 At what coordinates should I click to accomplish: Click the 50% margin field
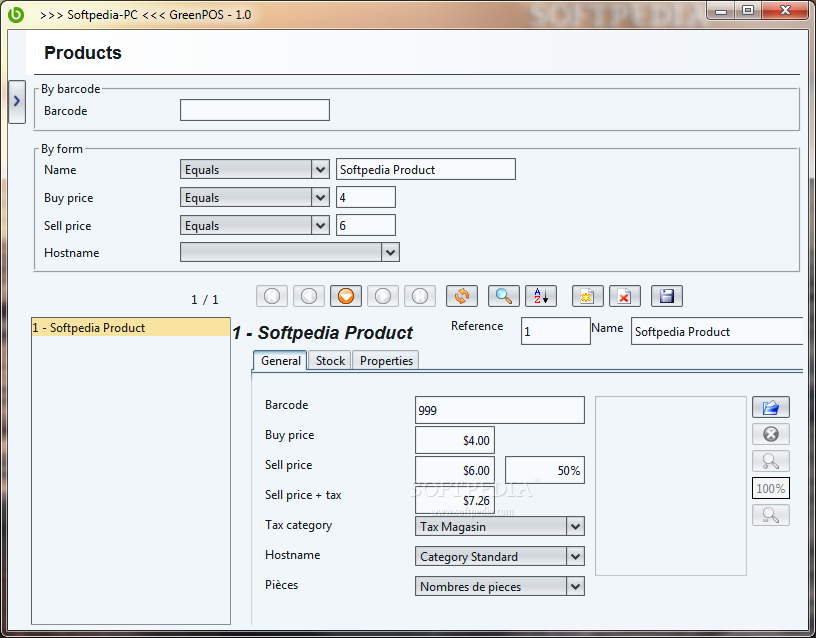click(x=545, y=470)
